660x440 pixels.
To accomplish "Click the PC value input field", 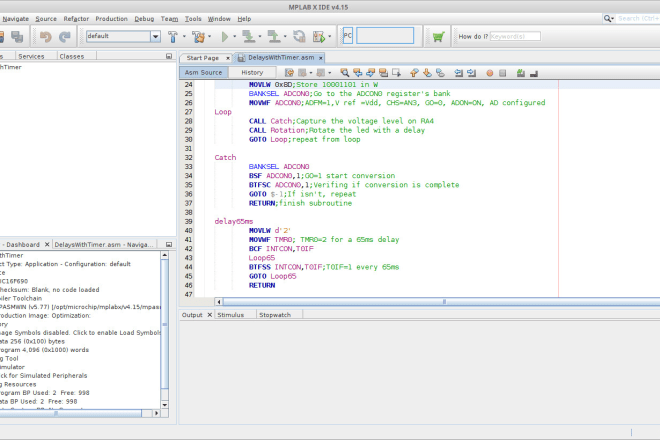I will (385, 36).
